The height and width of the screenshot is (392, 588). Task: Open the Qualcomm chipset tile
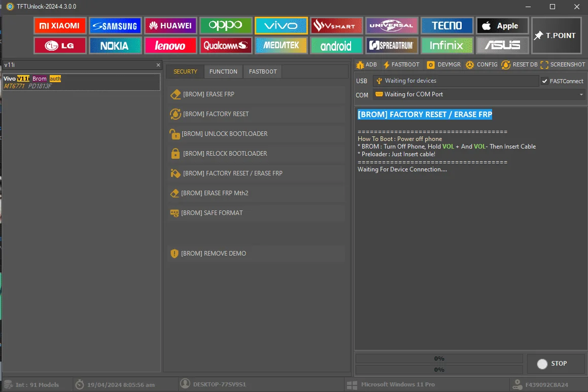(225, 45)
